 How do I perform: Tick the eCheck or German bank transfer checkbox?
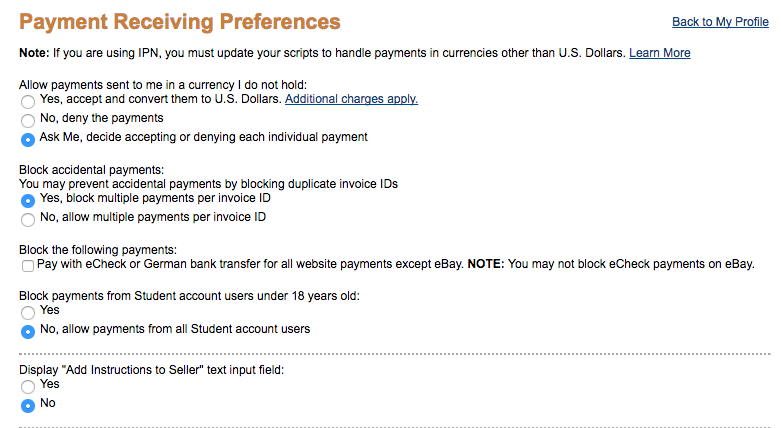(28, 266)
